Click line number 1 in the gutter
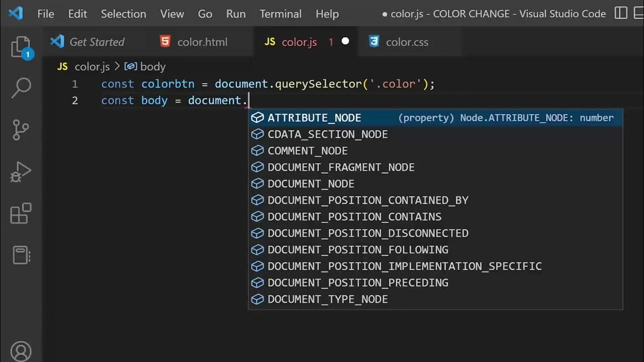644x362 pixels. click(74, 84)
